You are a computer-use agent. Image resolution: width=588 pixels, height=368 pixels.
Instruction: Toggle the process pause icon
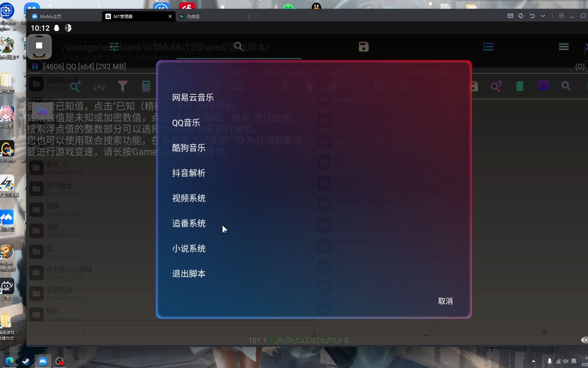(35, 66)
